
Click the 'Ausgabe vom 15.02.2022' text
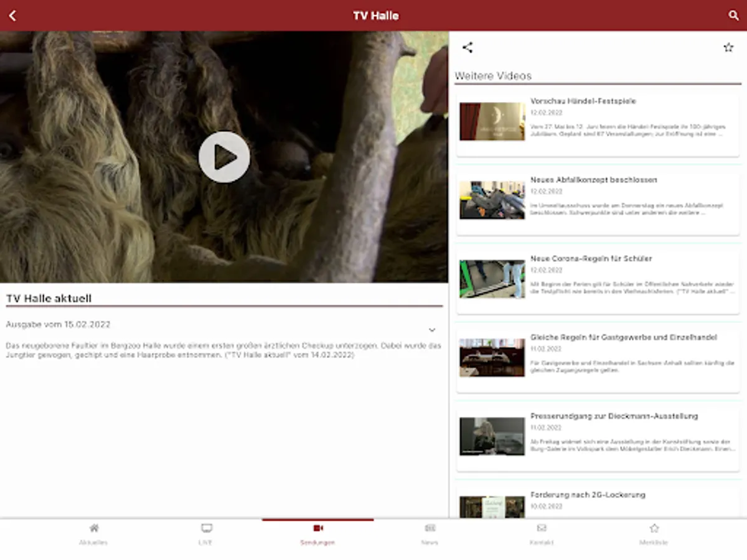point(58,324)
